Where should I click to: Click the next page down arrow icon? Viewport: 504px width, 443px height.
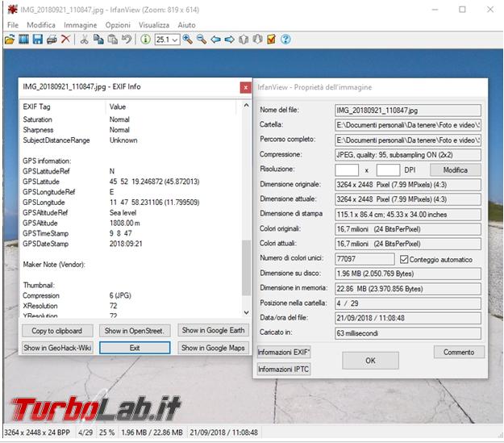(x=257, y=40)
